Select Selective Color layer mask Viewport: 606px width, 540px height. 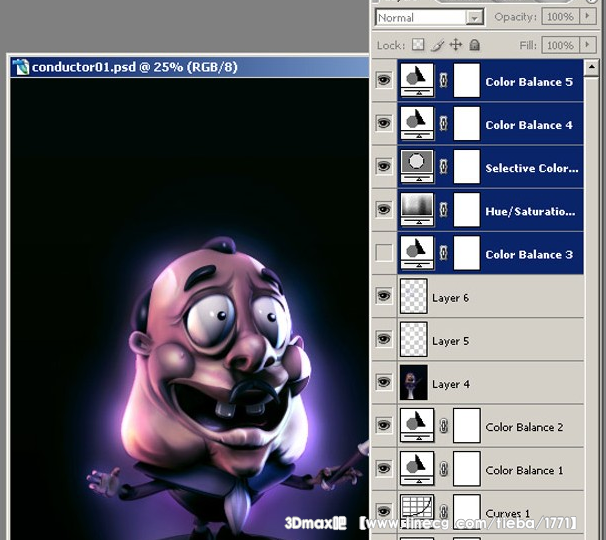(467, 167)
